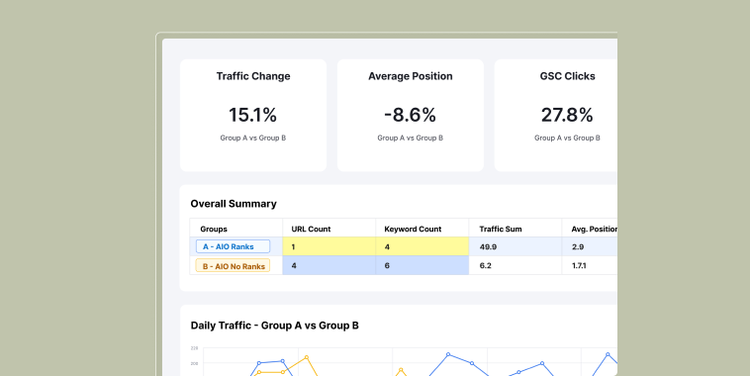Sort by the URL Count column header
This screenshot has height=376, width=750.
[311, 229]
